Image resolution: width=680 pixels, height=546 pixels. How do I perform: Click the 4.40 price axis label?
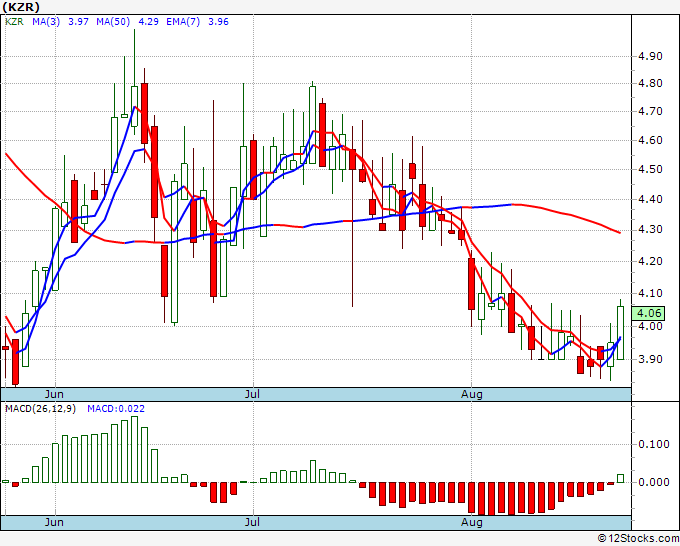[x=651, y=199]
